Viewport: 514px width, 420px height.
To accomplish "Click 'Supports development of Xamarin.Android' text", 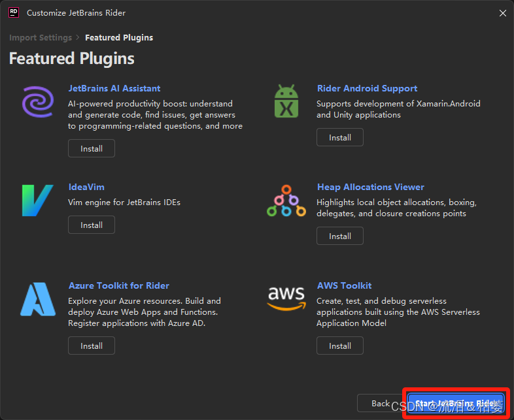I will point(398,104).
